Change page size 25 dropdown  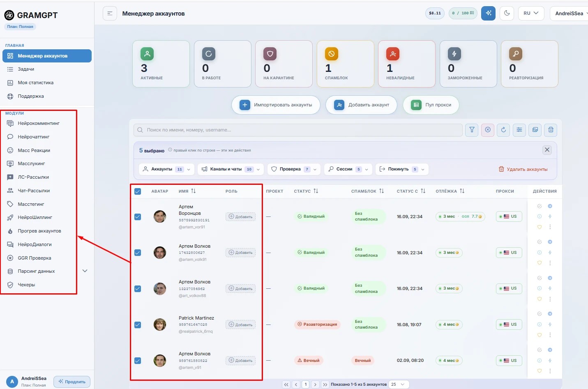click(399, 384)
